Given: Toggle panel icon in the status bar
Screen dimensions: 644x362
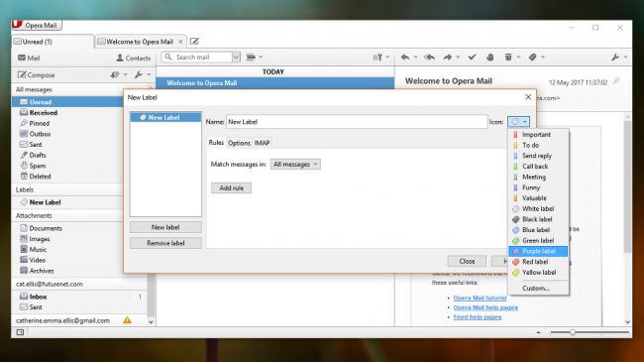Looking at the screenshot, I should (20, 332).
